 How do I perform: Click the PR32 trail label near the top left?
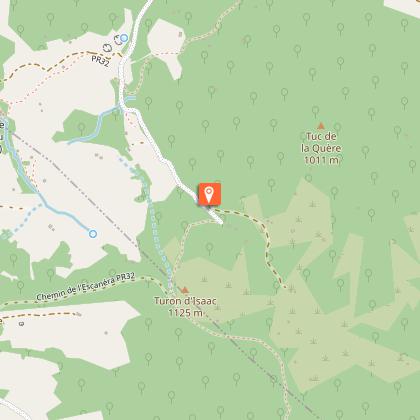[100, 61]
